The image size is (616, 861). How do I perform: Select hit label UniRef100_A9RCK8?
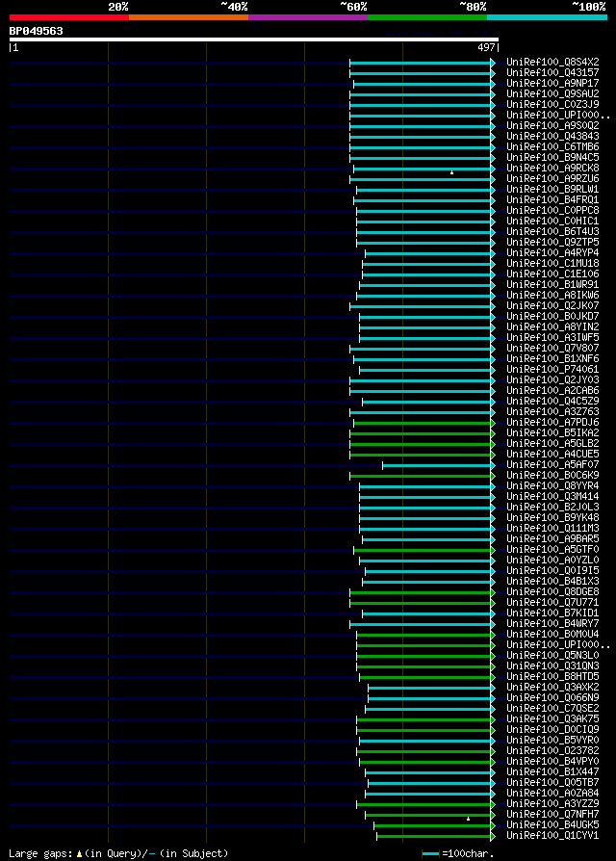(x=552, y=168)
